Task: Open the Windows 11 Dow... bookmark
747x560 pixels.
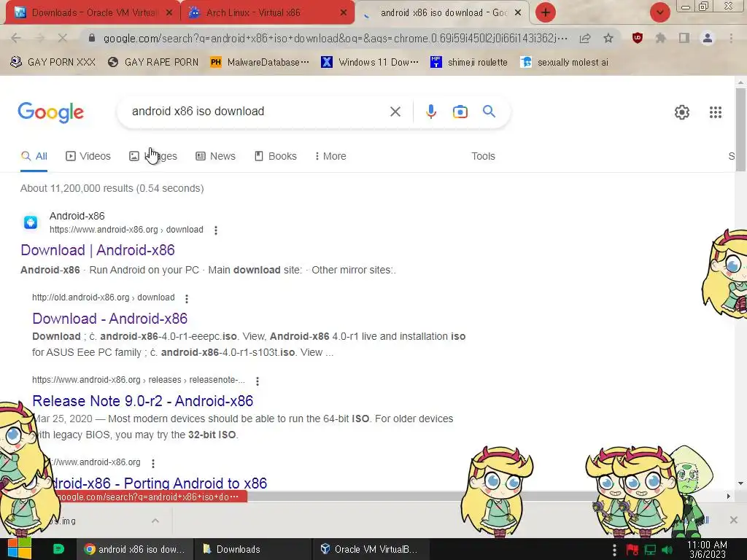Action: click(x=370, y=63)
